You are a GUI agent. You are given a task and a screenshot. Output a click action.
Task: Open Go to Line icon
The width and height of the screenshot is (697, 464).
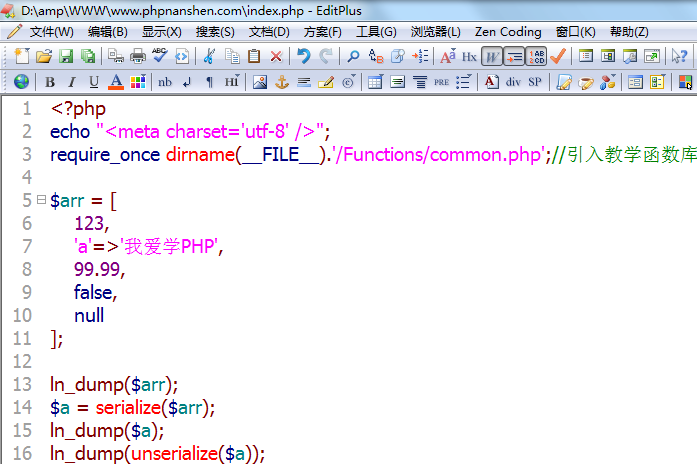(420, 56)
